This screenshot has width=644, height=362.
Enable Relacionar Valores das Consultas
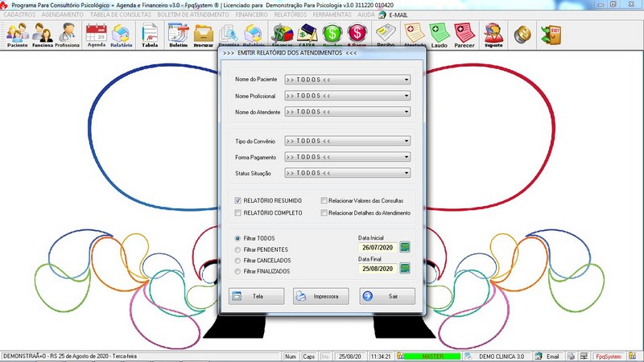coord(324,200)
